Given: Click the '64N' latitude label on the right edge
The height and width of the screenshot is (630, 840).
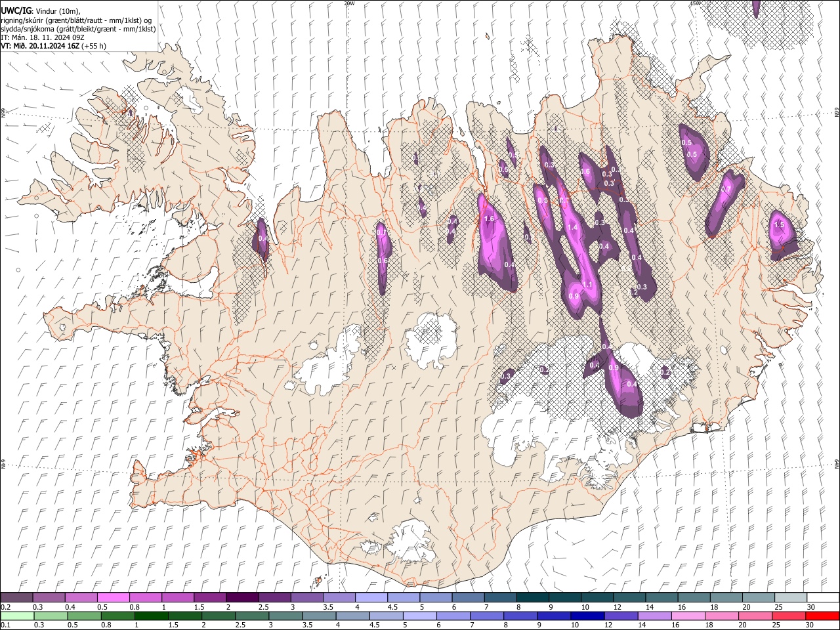Looking at the screenshot, I should coord(837,463).
